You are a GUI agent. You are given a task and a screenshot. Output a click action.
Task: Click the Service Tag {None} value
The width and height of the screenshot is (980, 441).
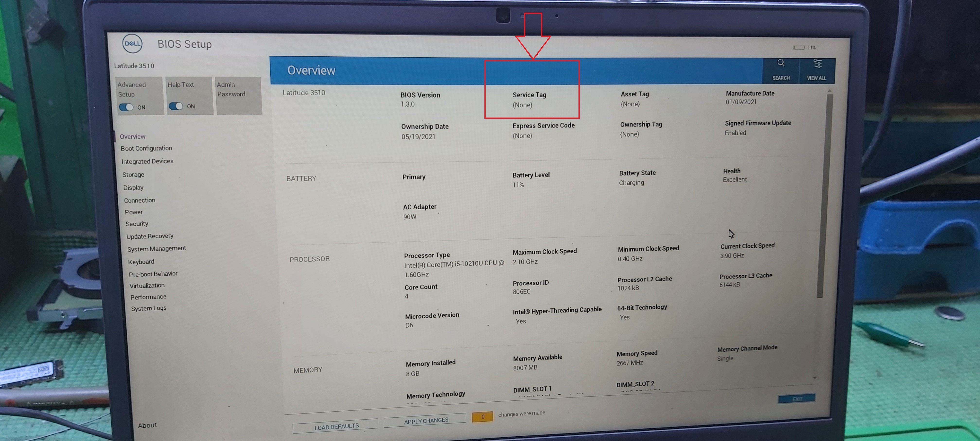click(522, 105)
